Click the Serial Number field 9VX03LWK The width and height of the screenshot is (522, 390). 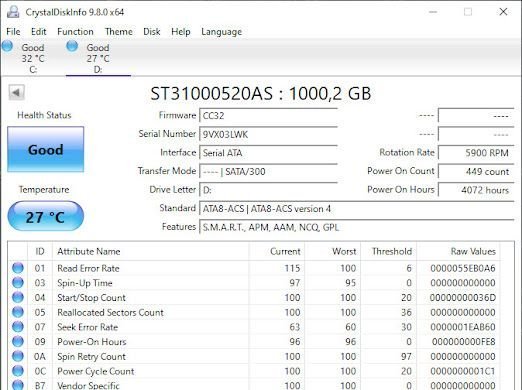pyautogui.click(x=268, y=134)
